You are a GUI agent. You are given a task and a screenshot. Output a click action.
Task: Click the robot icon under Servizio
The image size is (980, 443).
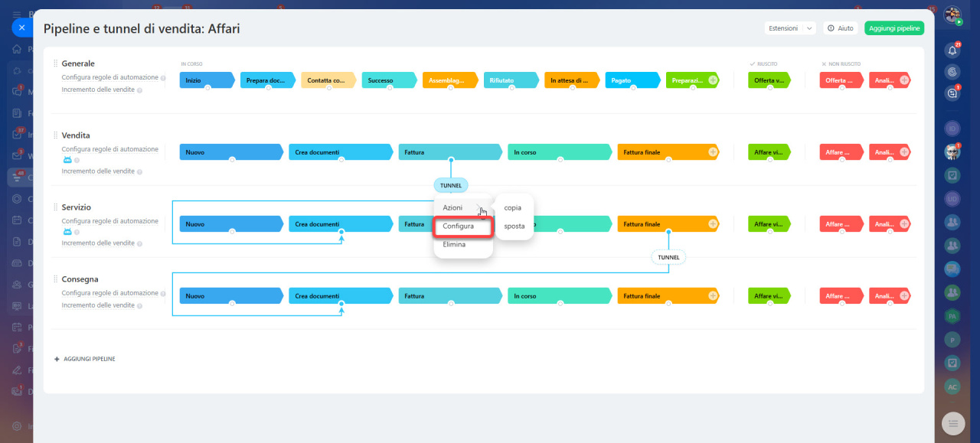click(x=67, y=233)
